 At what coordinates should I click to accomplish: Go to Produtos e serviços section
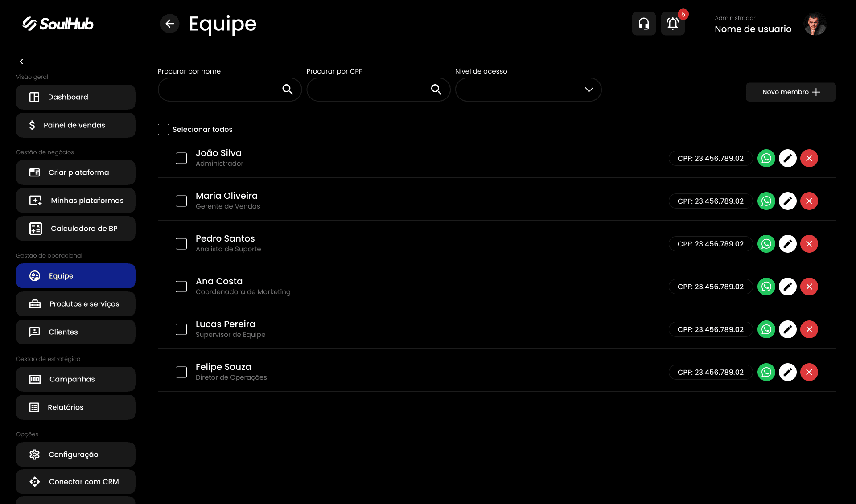(x=76, y=304)
